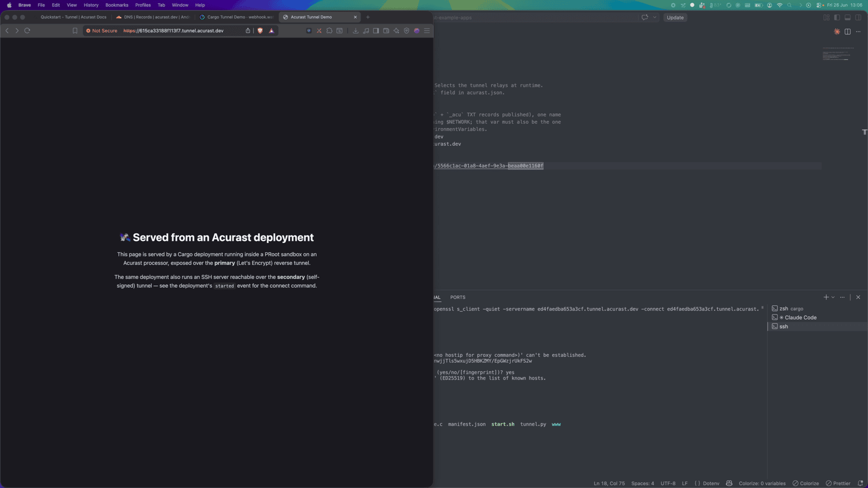
Task: Open the Customize Layout icon in editor
Action: tap(826, 17)
